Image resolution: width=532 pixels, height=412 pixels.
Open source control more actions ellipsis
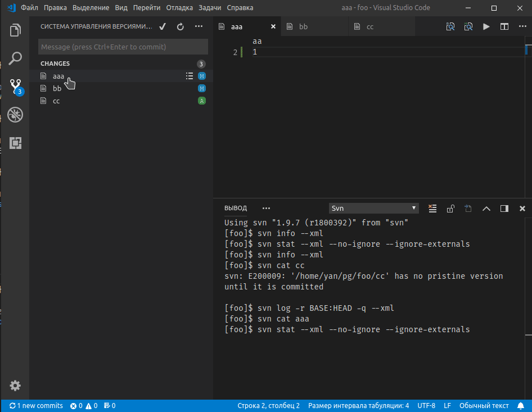click(x=199, y=26)
